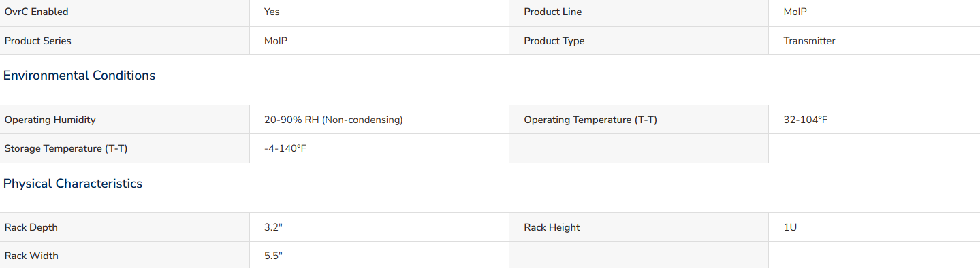Viewport: 980px width, 268px height.
Task: Click the Product Line label
Action: click(553, 12)
